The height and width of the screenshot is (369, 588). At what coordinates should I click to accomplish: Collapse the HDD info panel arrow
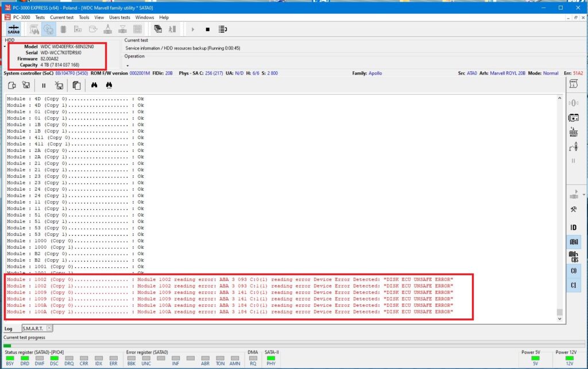[5, 47]
